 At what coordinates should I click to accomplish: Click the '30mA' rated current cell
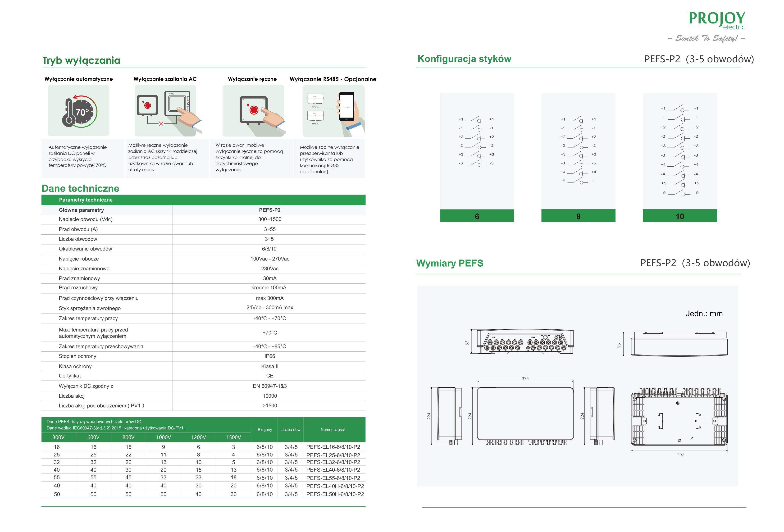click(269, 278)
